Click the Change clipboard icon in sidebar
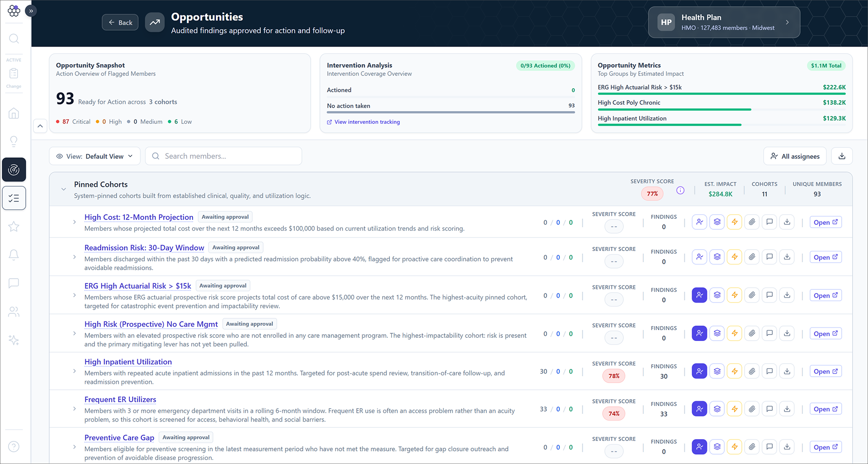Image resolution: width=868 pixels, height=464 pixels. (14, 73)
